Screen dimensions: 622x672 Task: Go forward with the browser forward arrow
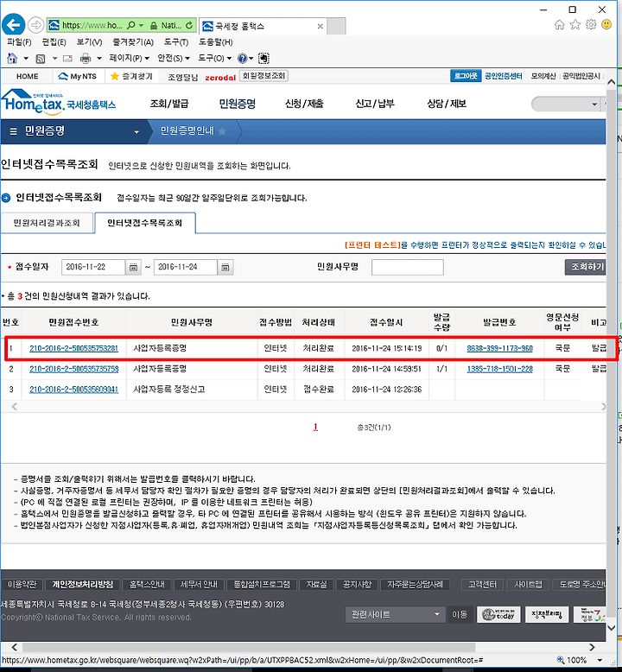(36, 25)
